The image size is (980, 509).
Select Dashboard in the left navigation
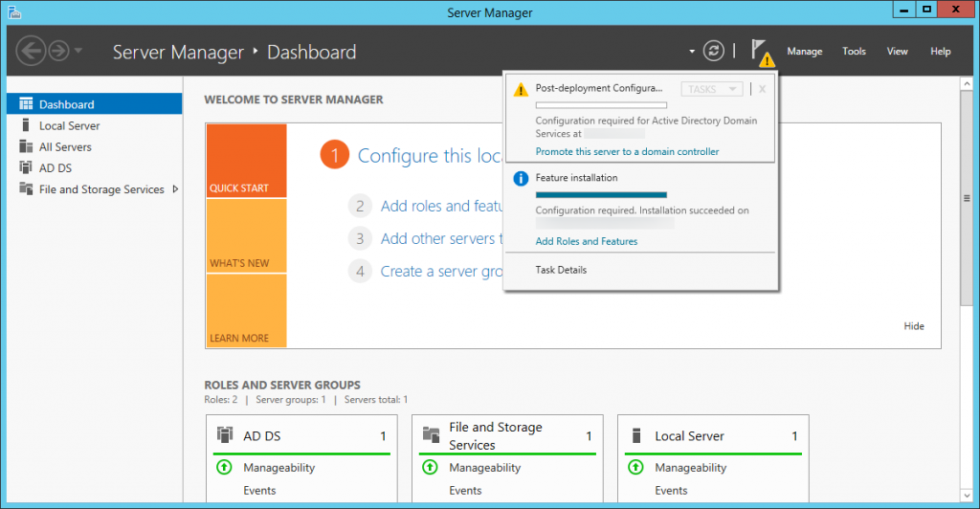click(95, 104)
